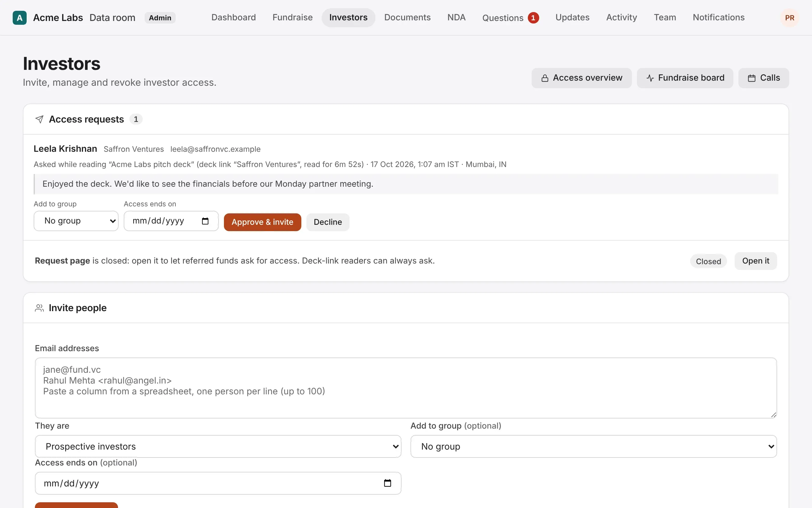Click the Admin role badge
The image size is (812, 508).
(160, 18)
